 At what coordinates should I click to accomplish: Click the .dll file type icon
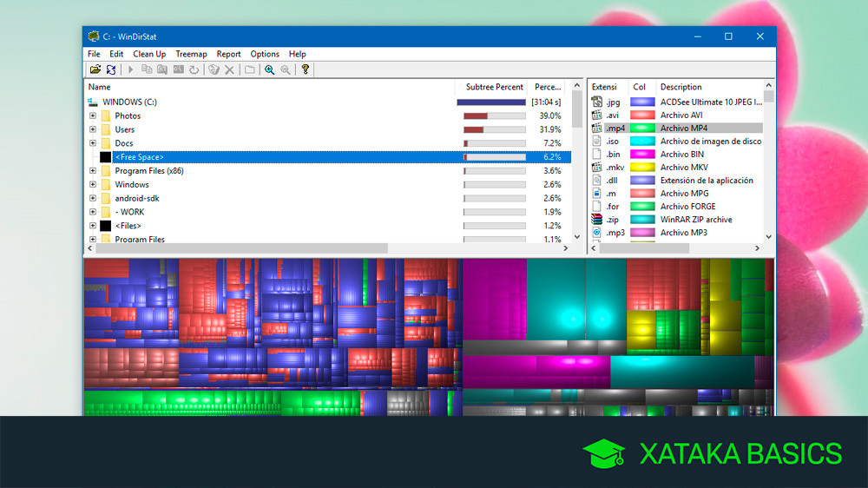pos(597,180)
